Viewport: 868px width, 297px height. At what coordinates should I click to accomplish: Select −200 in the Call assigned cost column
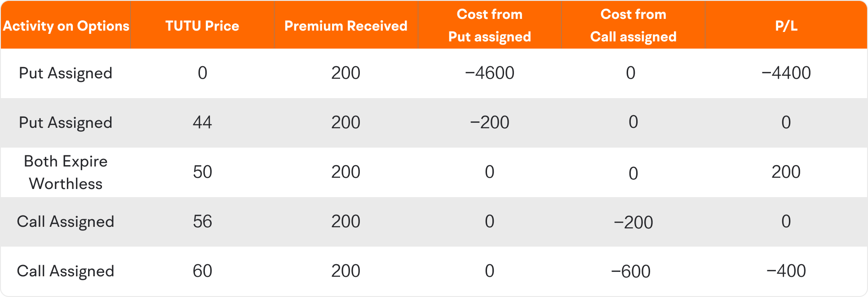pos(633,222)
